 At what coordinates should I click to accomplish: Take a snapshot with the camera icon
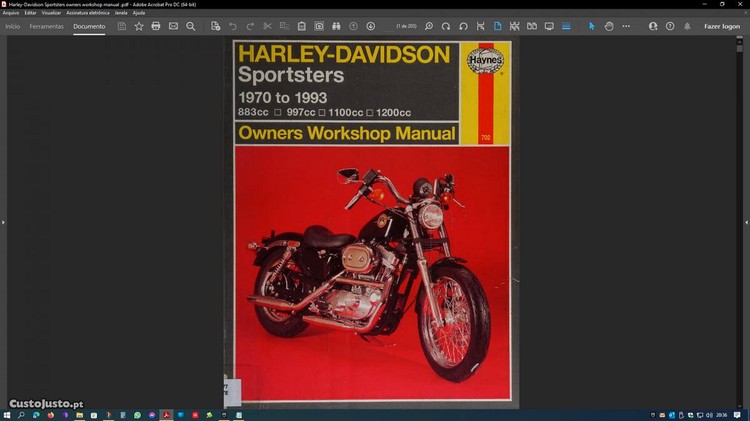[x=319, y=26]
